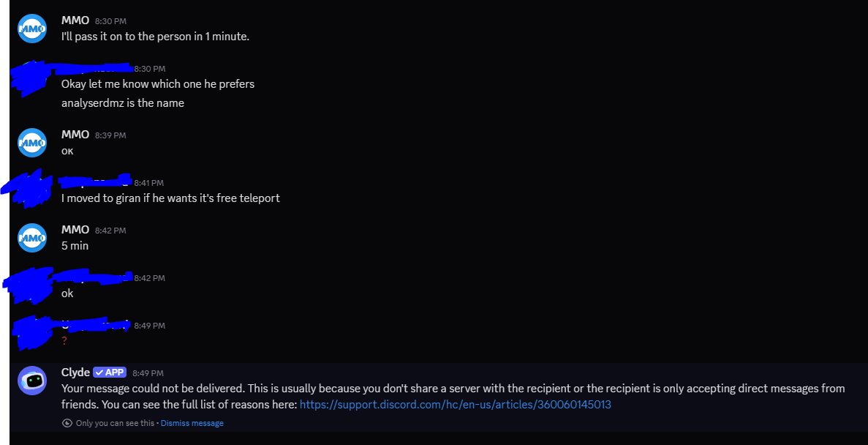This screenshot has height=445, width=868.
Task: Open the support.discord.com article link
Action: point(455,404)
